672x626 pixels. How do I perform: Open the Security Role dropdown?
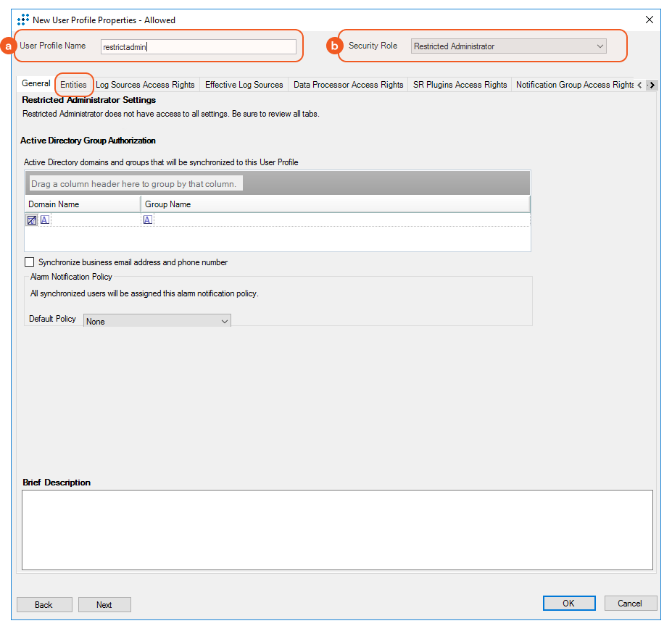508,46
